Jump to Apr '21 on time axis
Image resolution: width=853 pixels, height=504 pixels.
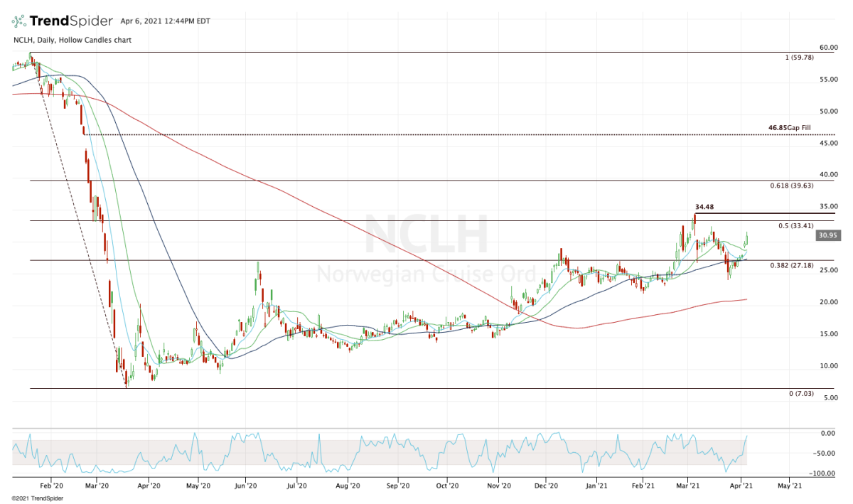coord(742,486)
